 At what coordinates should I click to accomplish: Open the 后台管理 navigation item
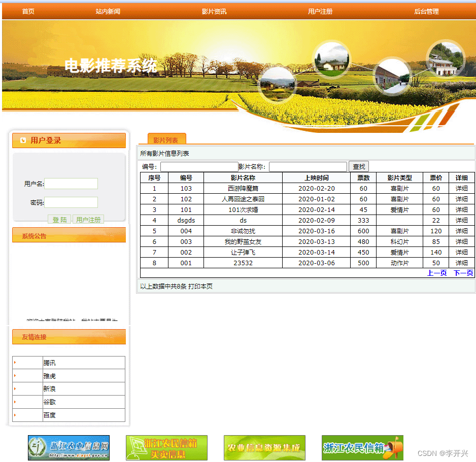tap(426, 12)
